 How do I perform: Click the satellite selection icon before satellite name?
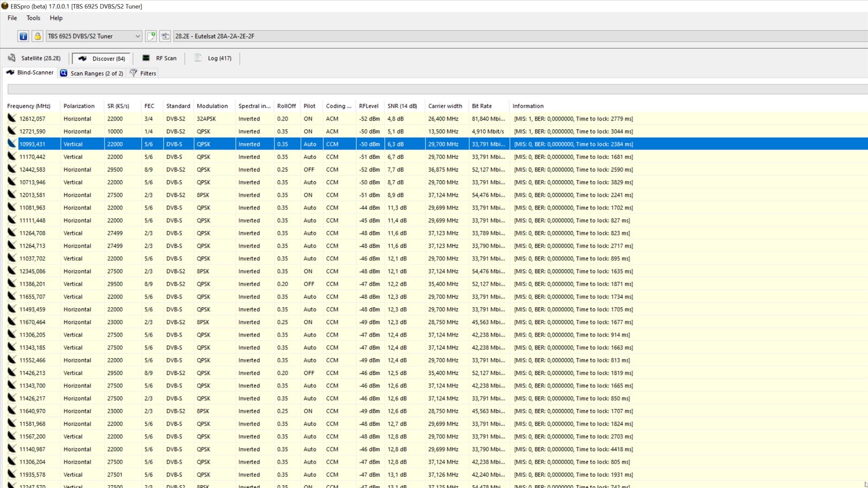[165, 36]
